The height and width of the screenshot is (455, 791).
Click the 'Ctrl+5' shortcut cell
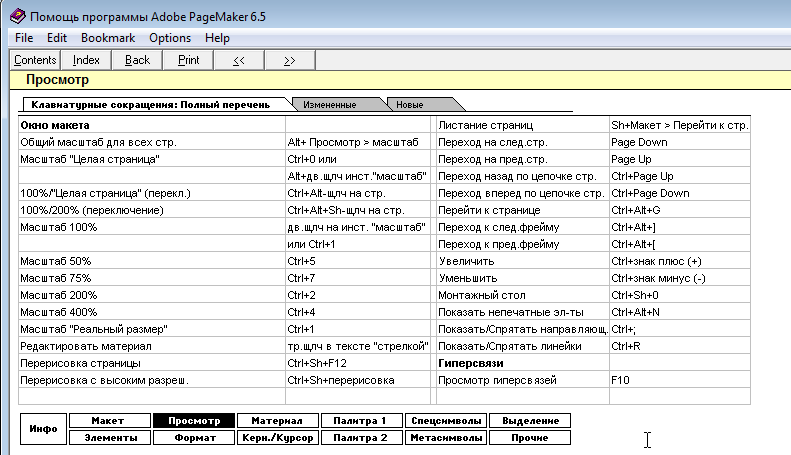point(358,261)
